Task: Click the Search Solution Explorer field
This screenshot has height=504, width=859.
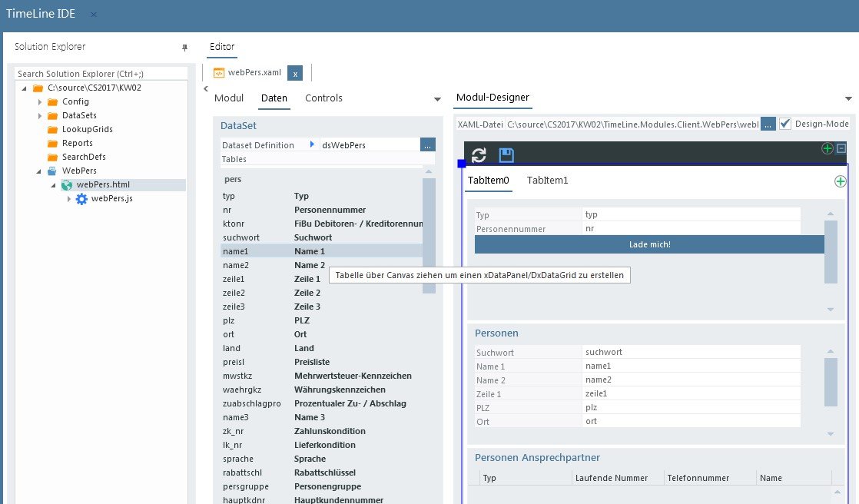Action: [101, 74]
